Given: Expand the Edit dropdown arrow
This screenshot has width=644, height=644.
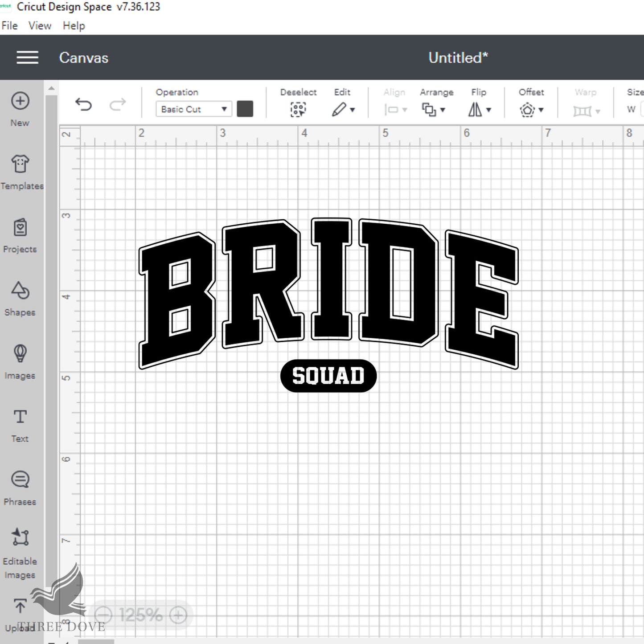Looking at the screenshot, I should [x=353, y=110].
